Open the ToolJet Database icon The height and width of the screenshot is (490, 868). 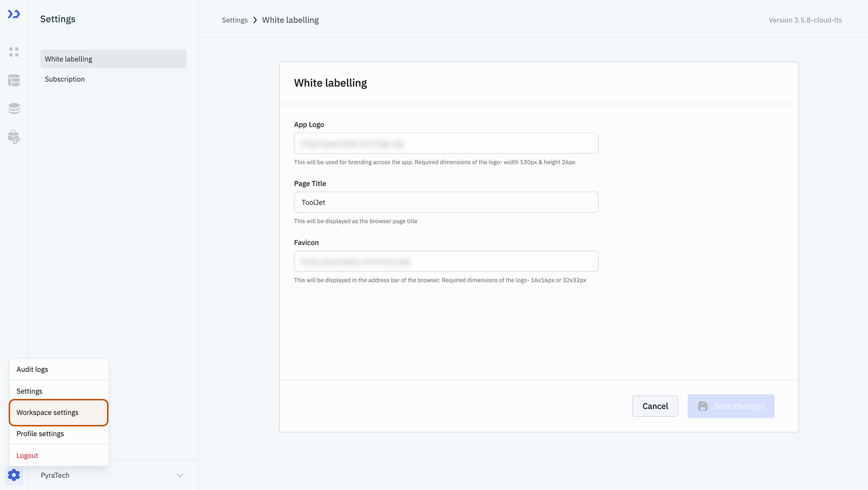pos(14,108)
